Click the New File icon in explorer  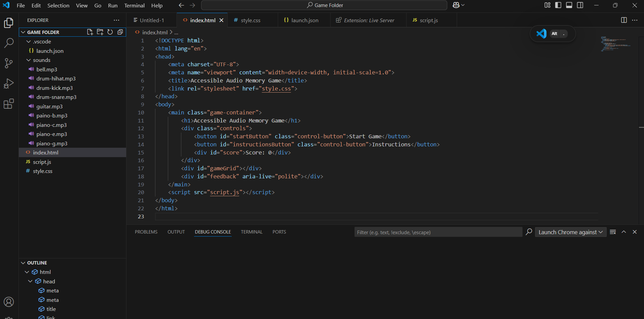click(90, 32)
